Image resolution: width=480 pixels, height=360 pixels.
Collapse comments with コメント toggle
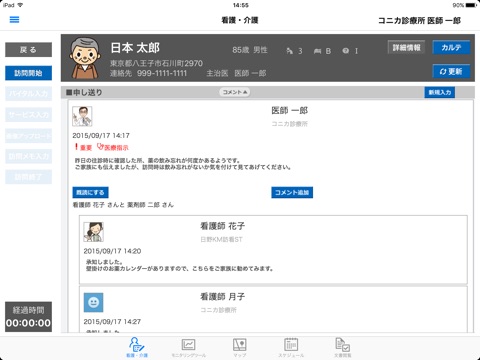[x=235, y=92]
